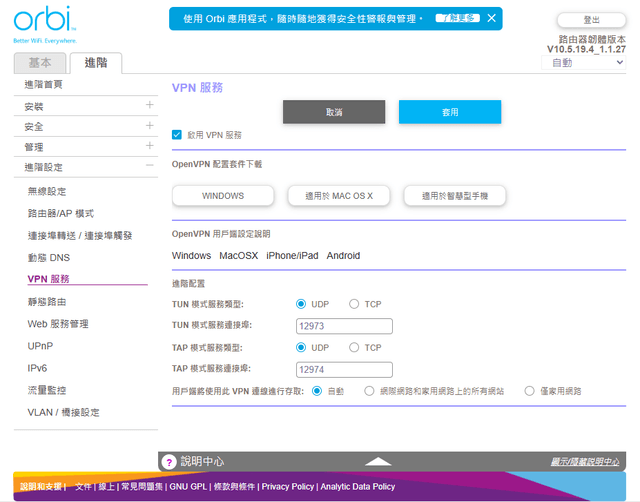Open 流量監控 page
Screen dimensions: 640x502
(47, 390)
